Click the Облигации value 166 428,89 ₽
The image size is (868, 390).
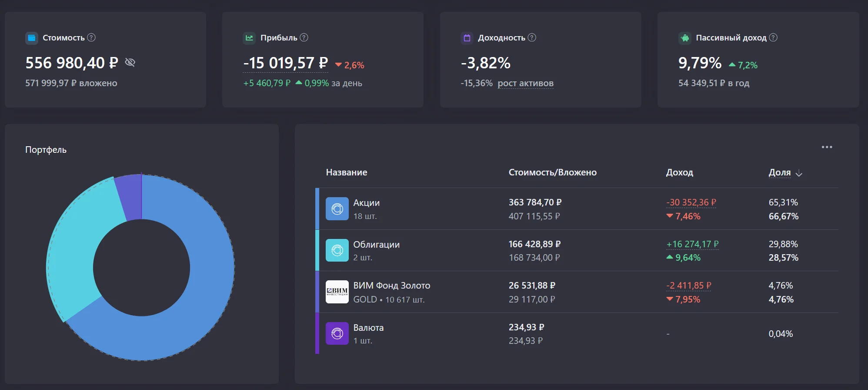(534, 244)
